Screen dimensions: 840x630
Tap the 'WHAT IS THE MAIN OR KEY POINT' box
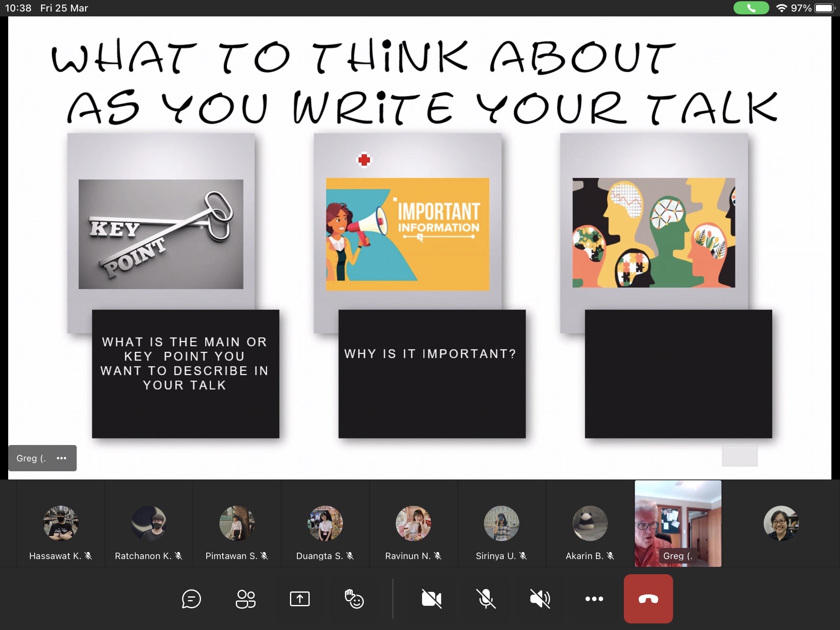(x=185, y=374)
